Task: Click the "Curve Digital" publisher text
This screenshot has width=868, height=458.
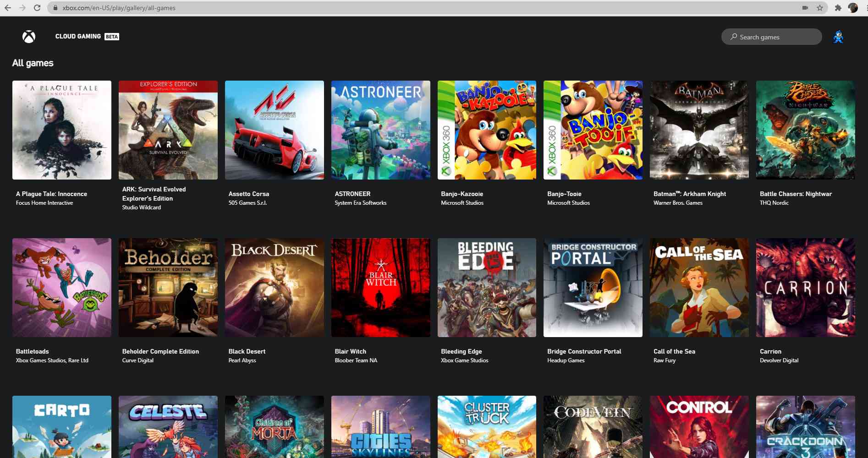Action: point(138,360)
